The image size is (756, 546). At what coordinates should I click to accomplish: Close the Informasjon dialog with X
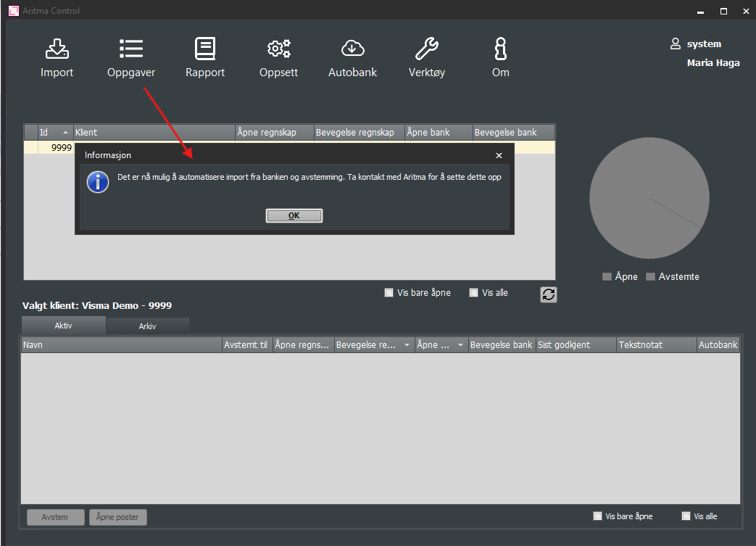(x=499, y=155)
